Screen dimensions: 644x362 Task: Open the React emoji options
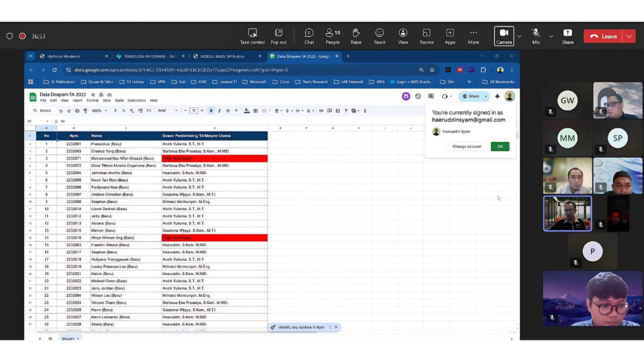[379, 36]
